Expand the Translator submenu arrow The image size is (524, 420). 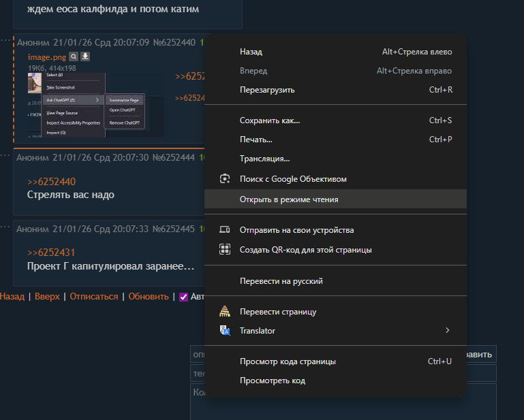448,330
